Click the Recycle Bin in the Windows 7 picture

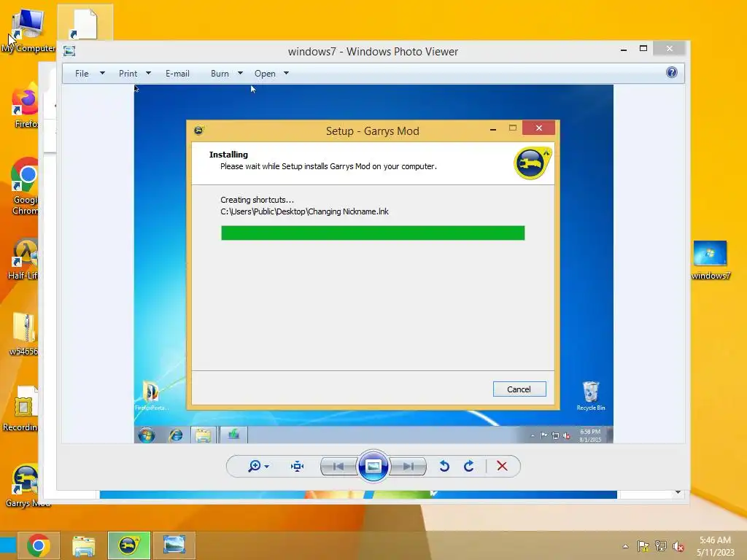(x=591, y=395)
